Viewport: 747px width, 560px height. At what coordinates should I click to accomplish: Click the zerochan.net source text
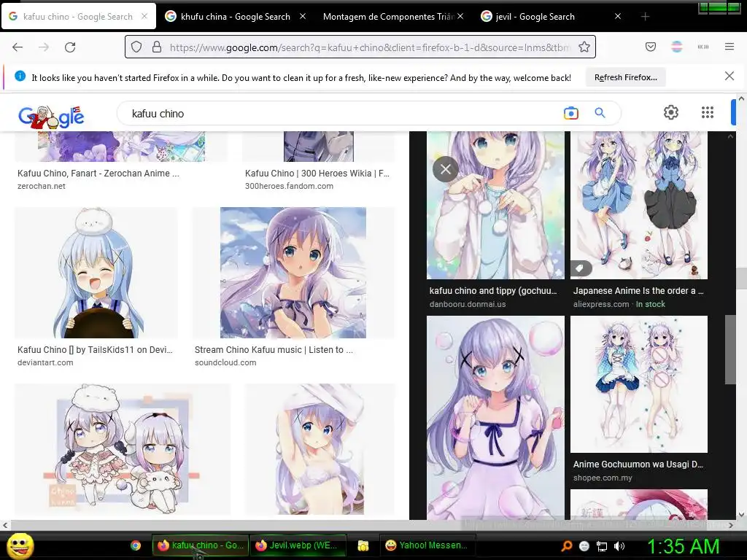pos(42,186)
